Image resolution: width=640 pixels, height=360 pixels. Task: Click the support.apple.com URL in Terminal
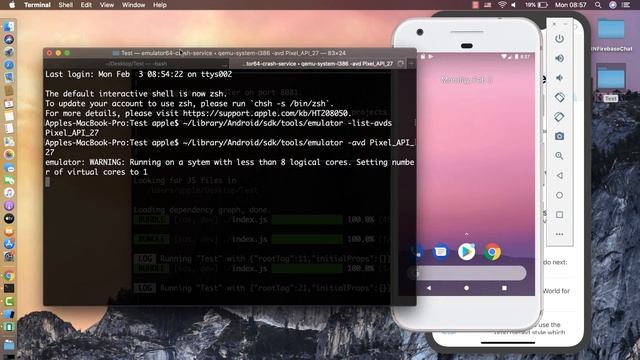265,113
